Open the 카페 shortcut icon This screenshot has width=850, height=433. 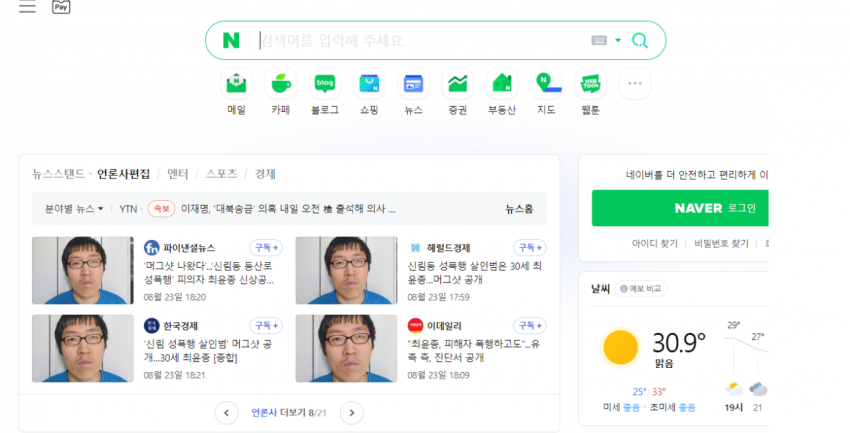coord(281,83)
